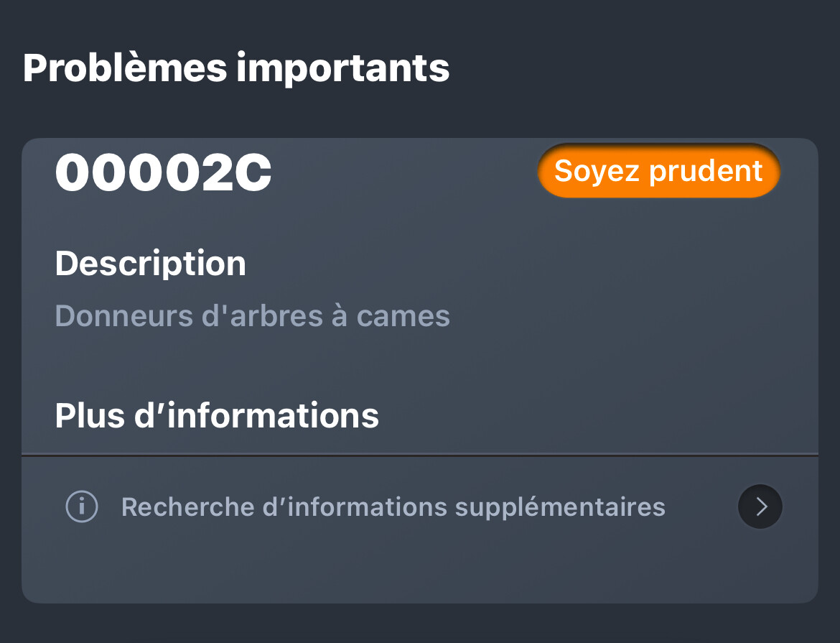
Task: Tap the "Plus d'informations" section header
Action: (x=217, y=416)
